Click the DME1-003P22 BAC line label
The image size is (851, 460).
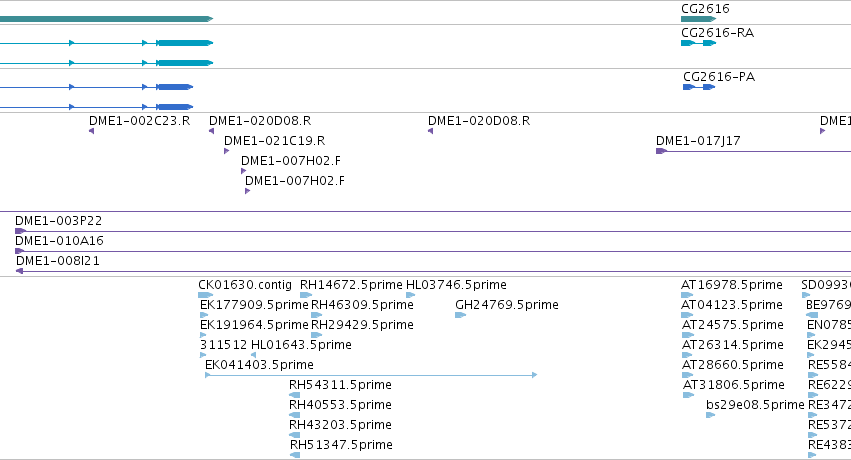point(59,221)
